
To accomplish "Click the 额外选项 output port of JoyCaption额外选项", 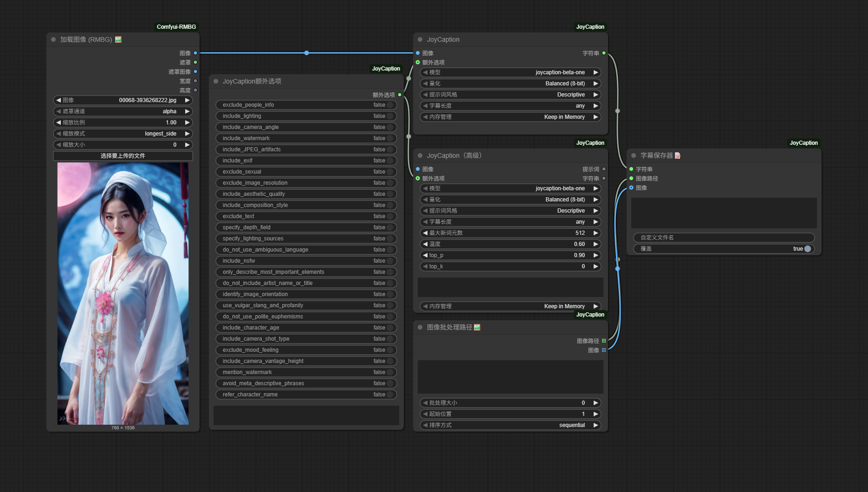I will pos(400,95).
